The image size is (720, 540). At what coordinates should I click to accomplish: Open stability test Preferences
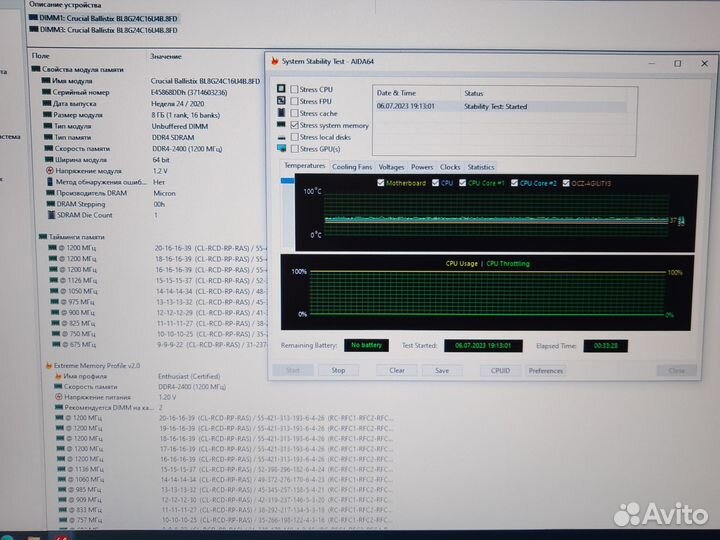click(x=546, y=371)
